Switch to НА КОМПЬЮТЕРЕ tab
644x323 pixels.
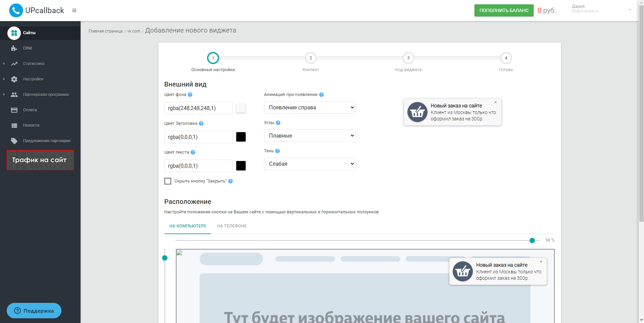(188, 226)
